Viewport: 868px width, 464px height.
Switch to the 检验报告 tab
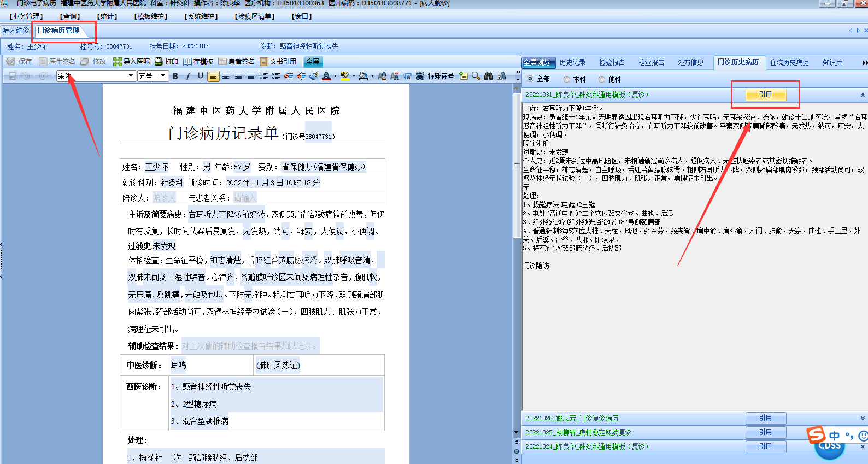pos(612,62)
